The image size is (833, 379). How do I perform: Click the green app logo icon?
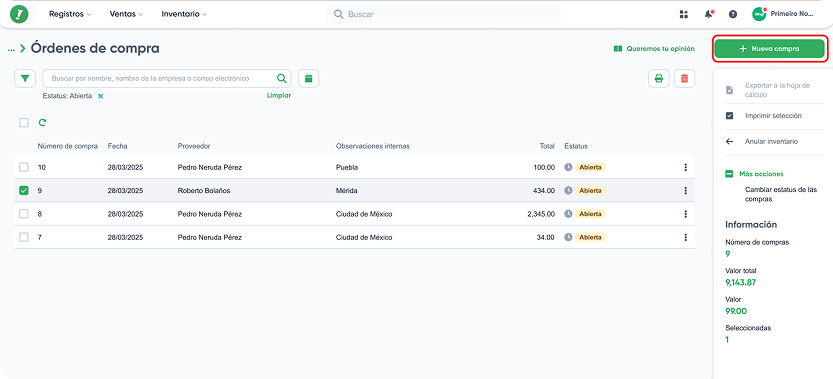19,14
